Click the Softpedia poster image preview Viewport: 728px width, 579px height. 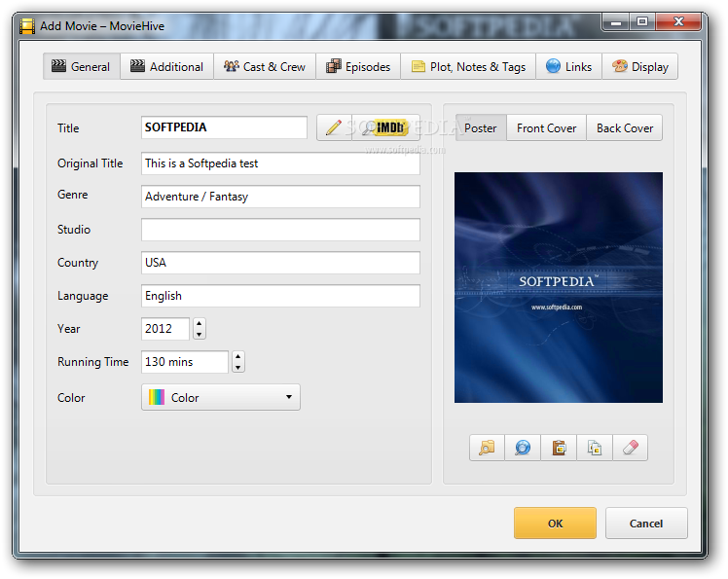[x=559, y=287]
